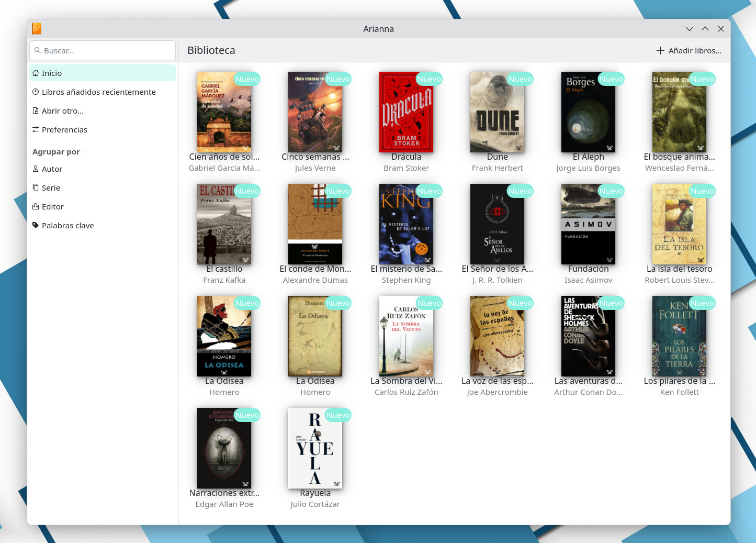Click the author text "Jules Verne"
Viewport: 756px width, 543px height.
pos(315,168)
